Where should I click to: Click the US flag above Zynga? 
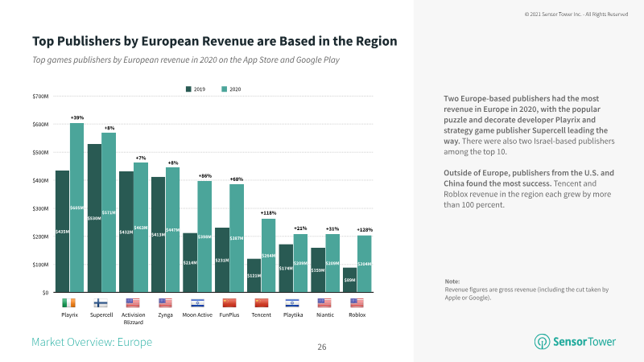[165, 303]
